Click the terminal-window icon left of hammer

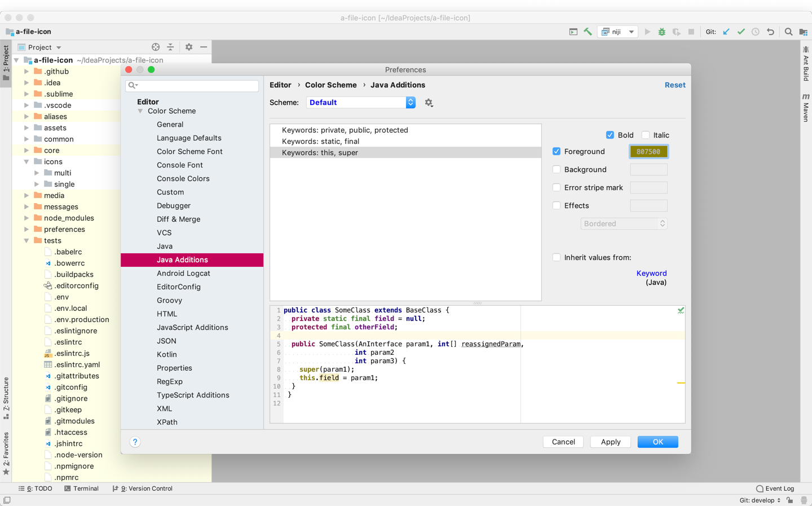tap(573, 32)
